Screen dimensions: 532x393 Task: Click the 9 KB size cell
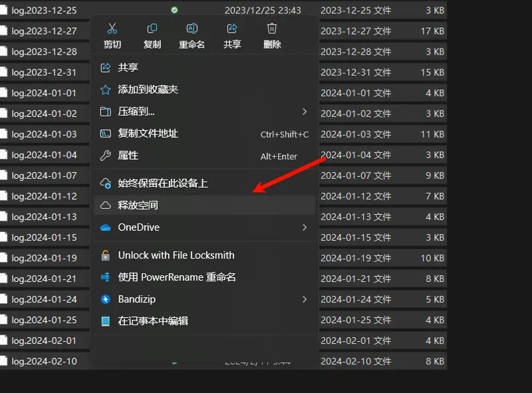coord(435,176)
